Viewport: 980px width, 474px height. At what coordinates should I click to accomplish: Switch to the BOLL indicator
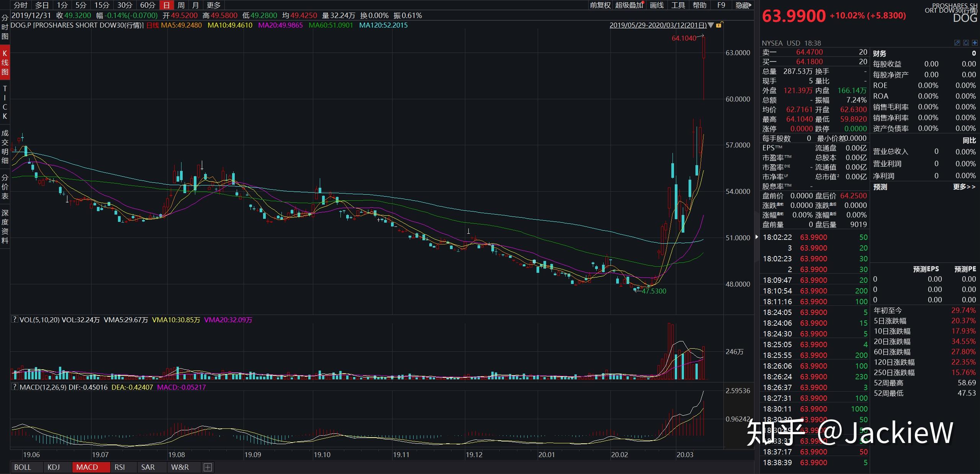tap(23, 467)
